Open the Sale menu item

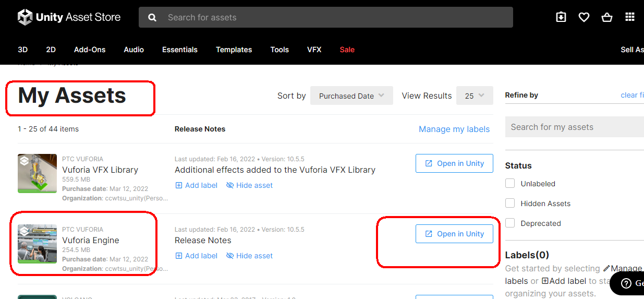(x=347, y=50)
